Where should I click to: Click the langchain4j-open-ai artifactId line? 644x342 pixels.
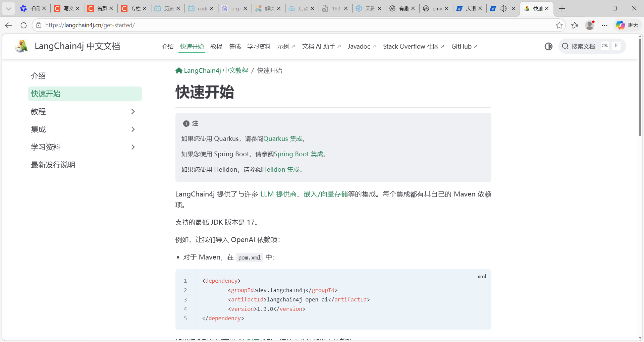coord(299,299)
